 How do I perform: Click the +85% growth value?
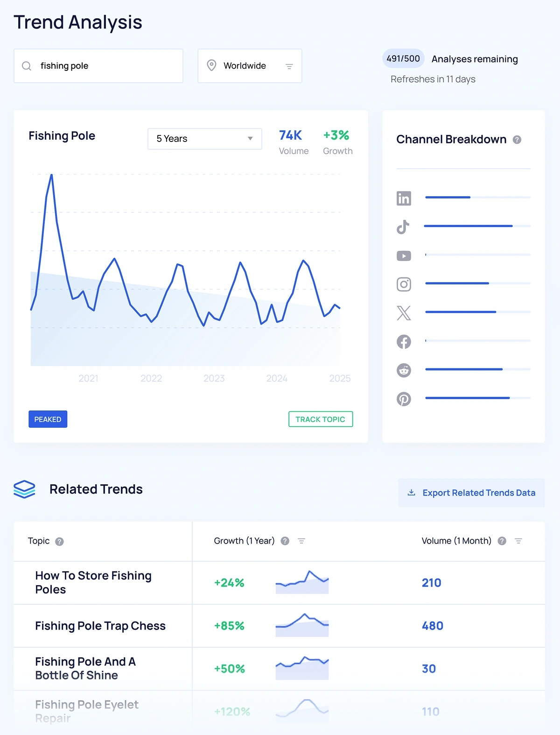pos(229,626)
